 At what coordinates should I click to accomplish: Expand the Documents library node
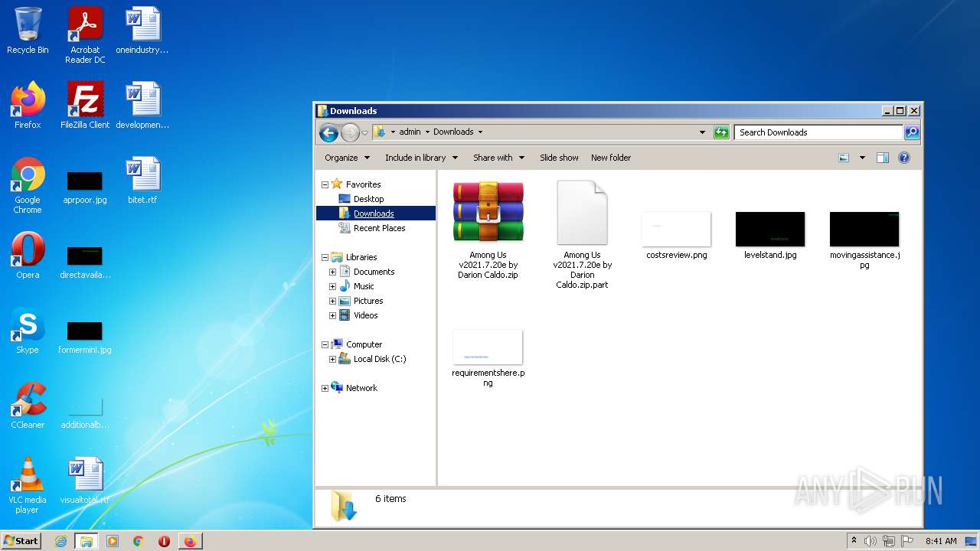[332, 272]
